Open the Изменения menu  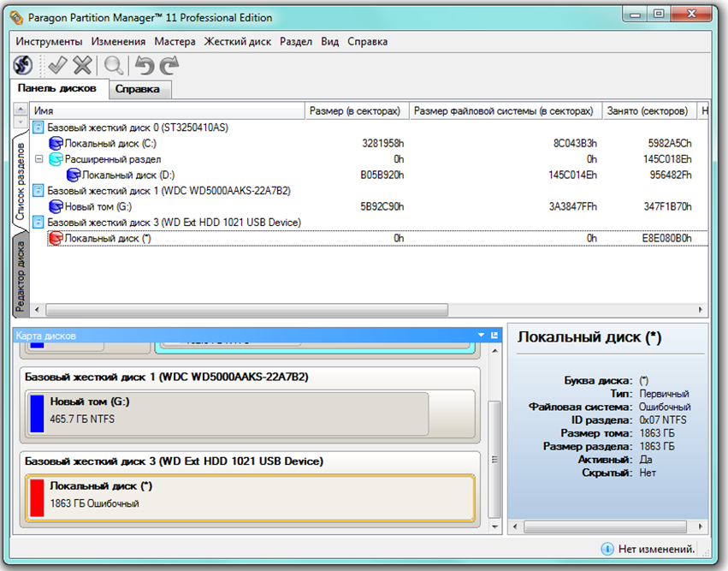[x=118, y=41]
